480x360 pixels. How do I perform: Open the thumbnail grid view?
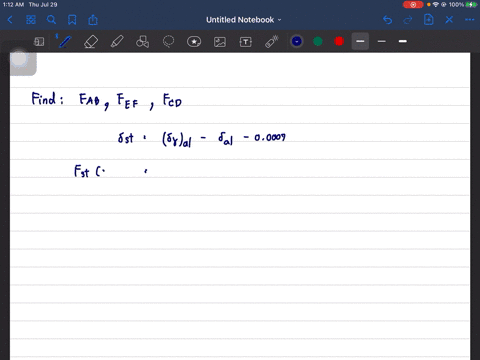coord(31,20)
